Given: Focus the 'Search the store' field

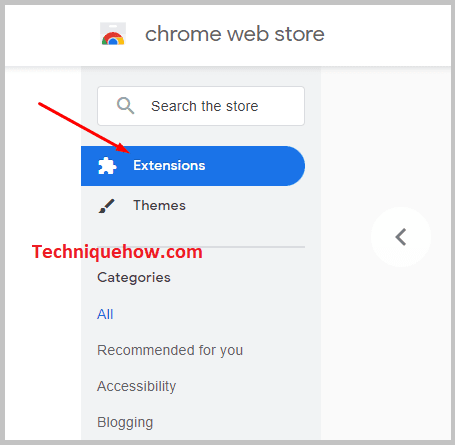Looking at the screenshot, I should [201, 106].
